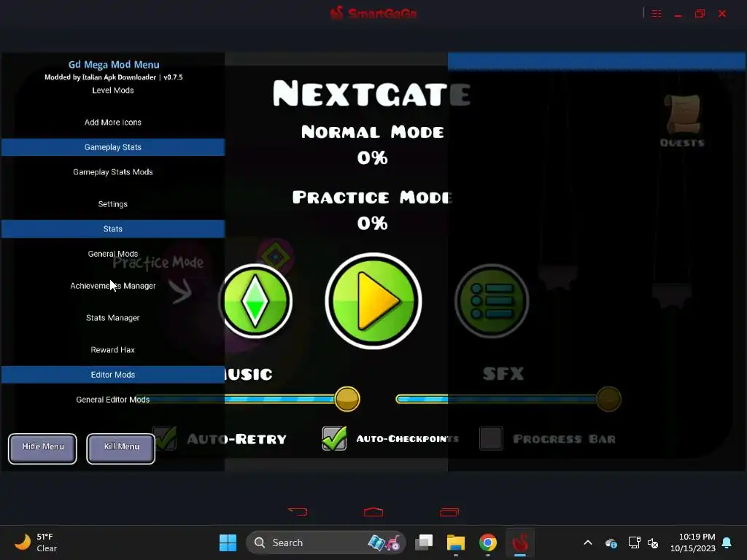747x560 pixels.
Task: Click the Hide Menu button
Action: [42, 448]
